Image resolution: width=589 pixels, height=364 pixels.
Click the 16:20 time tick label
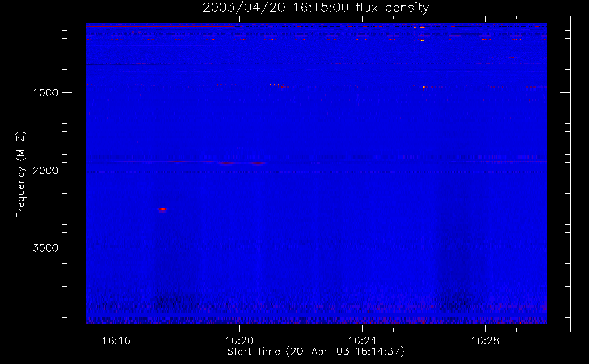click(239, 341)
